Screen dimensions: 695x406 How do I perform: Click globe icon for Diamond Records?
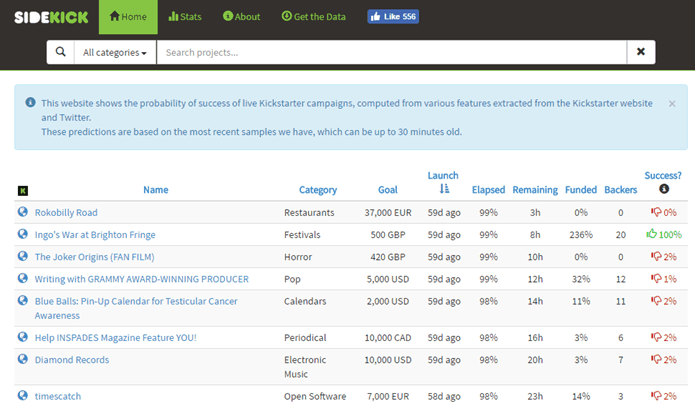tap(23, 359)
